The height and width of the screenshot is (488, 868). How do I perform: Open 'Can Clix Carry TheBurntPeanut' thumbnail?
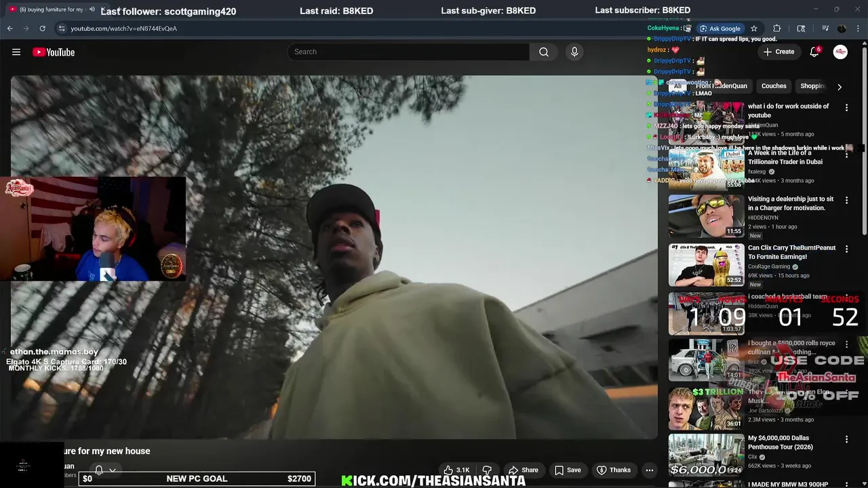pos(706,264)
